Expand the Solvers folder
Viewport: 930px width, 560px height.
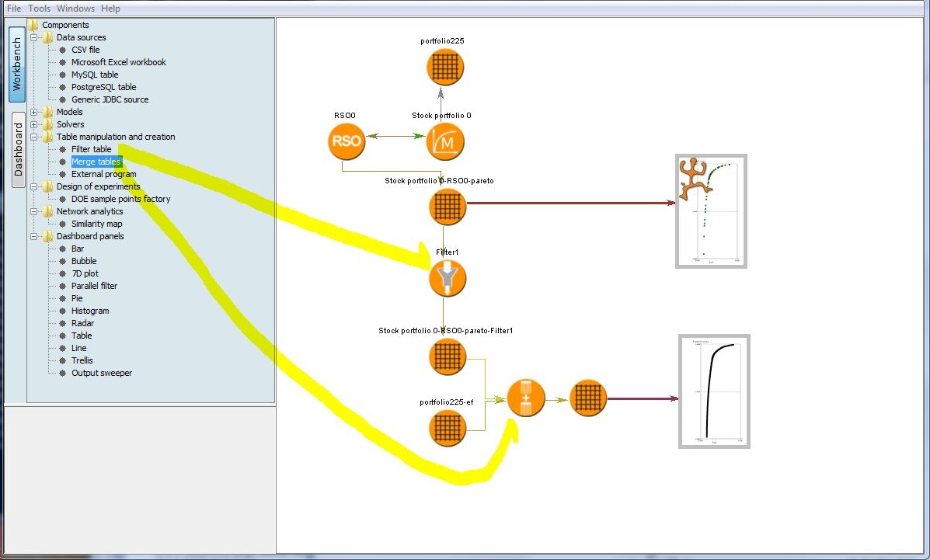click(x=33, y=124)
